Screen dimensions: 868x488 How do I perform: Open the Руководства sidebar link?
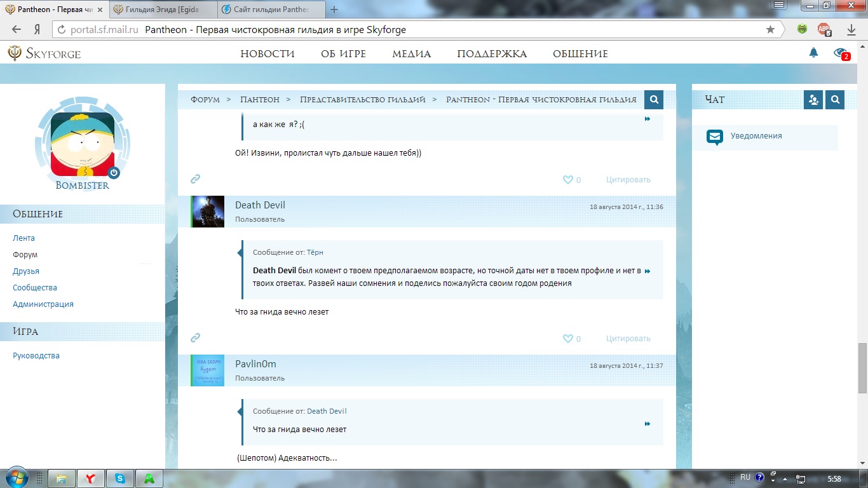point(36,356)
